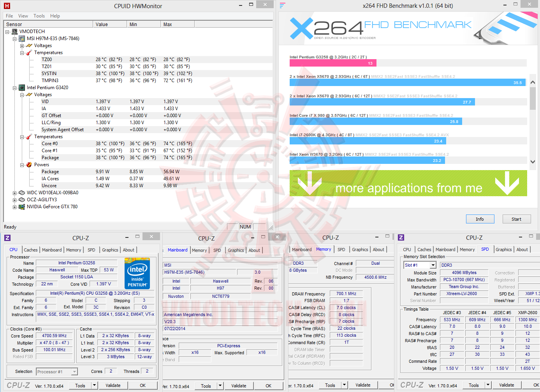The height and width of the screenshot is (392, 540).
Task: Expand the WDC WD10EALX-009BA0 node
Action: pyautogui.click(x=15, y=193)
